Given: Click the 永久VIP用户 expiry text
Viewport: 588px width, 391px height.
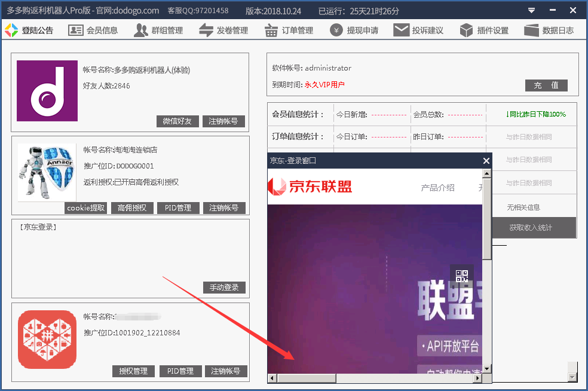Looking at the screenshot, I should tap(324, 85).
